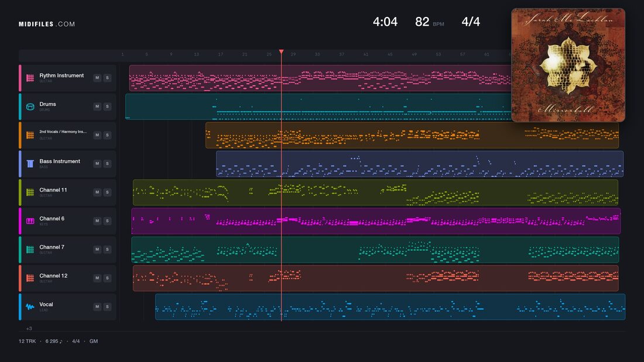Select the Channel 6 track name
The height and width of the screenshot is (362, 644).
(52, 219)
